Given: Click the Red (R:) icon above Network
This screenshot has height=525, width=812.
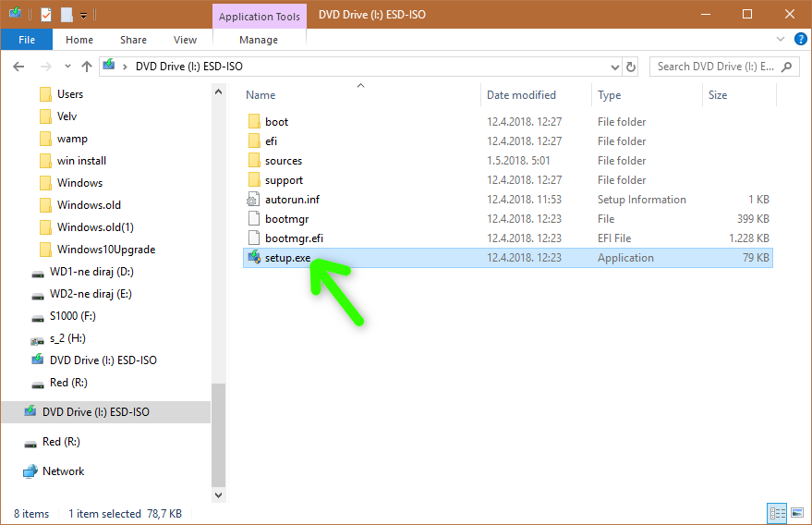Looking at the screenshot, I should coord(30,443).
